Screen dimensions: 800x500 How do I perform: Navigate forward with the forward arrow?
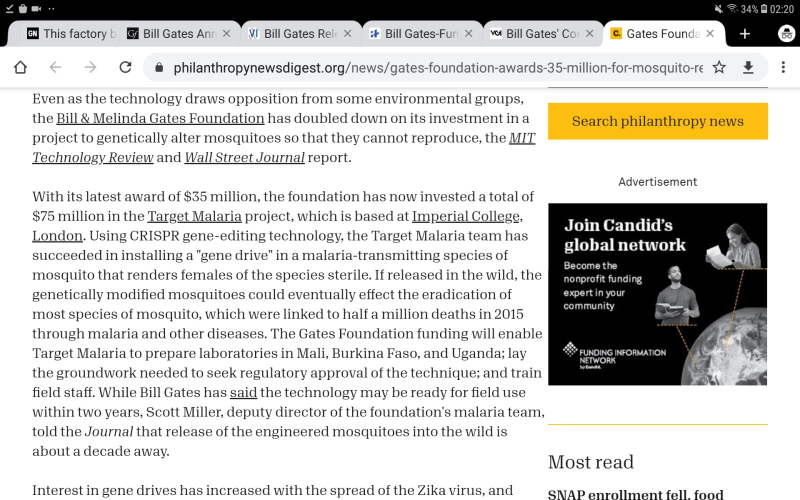tap(90, 67)
